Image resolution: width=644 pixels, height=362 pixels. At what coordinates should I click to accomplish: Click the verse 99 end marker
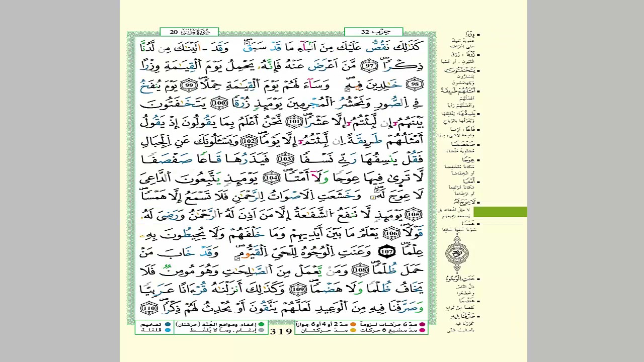(x=190, y=84)
